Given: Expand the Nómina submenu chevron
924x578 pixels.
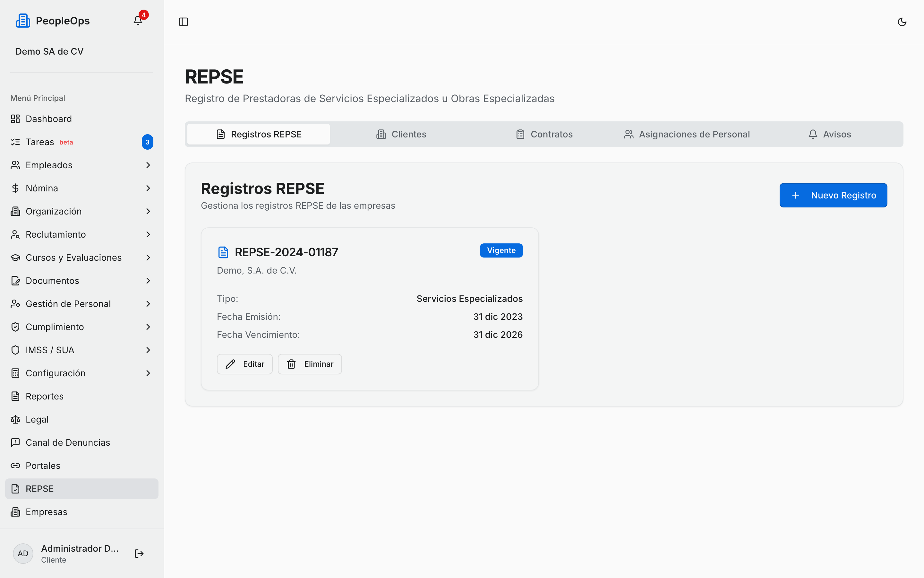Looking at the screenshot, I should coord(148,188).
